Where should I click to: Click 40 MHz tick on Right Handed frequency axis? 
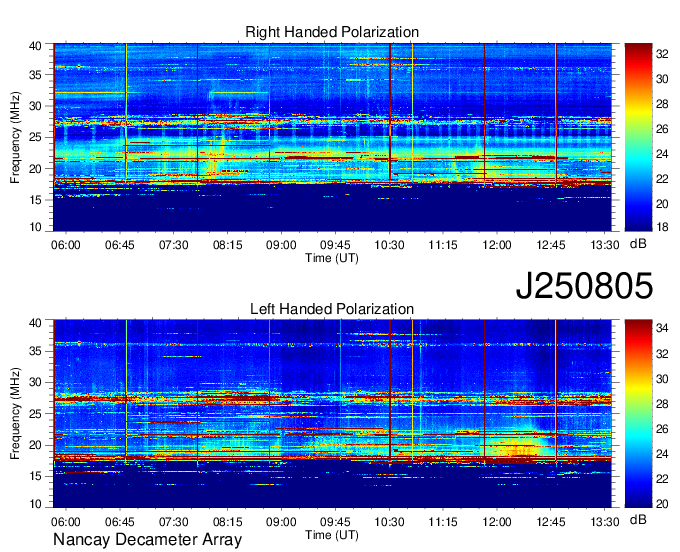point(35,46)
